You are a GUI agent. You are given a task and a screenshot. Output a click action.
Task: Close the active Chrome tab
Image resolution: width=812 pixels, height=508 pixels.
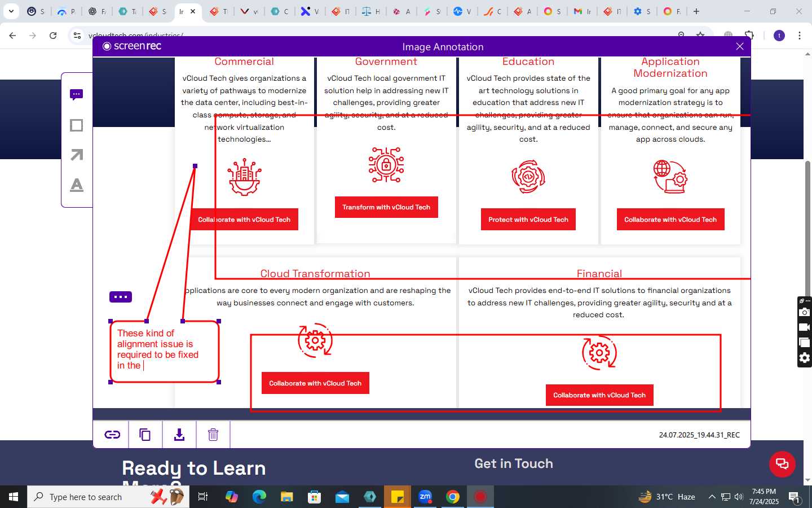[x=193, y=11]
